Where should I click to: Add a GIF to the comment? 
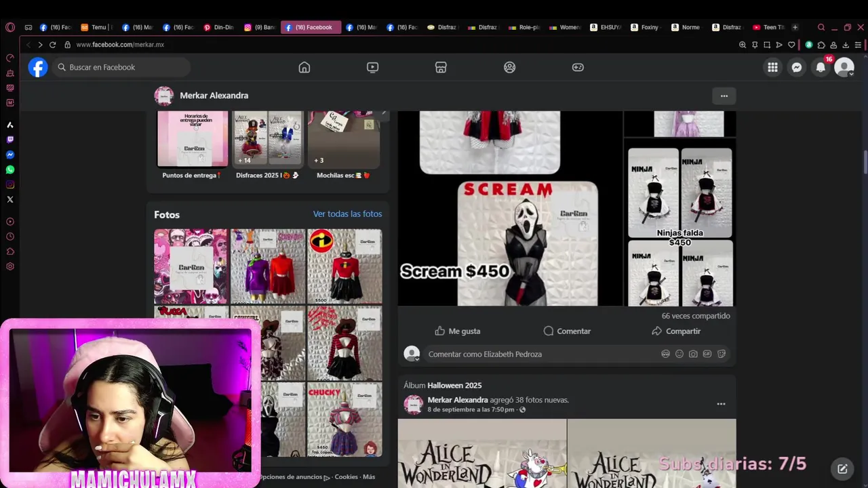[707, 354]
